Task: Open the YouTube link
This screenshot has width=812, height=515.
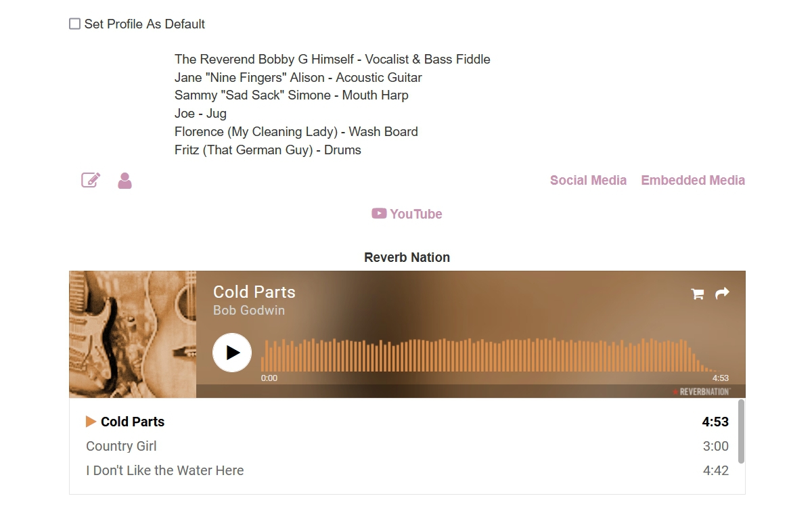Action: pyautogui.click(x=407, y=214)
